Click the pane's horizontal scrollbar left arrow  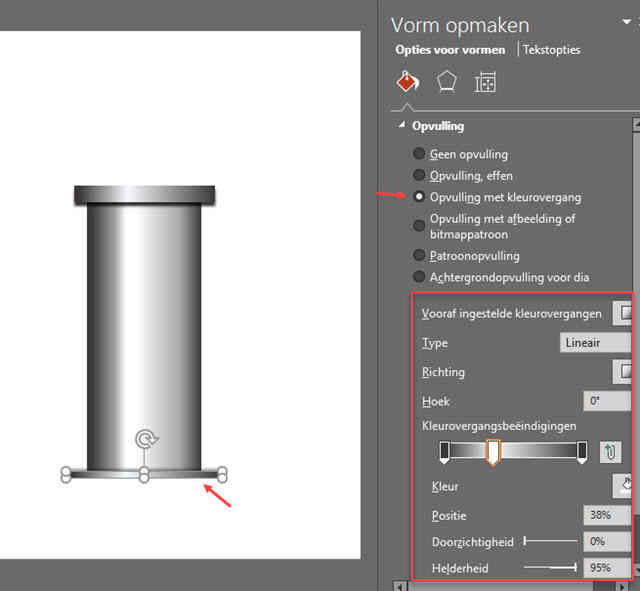399,587
